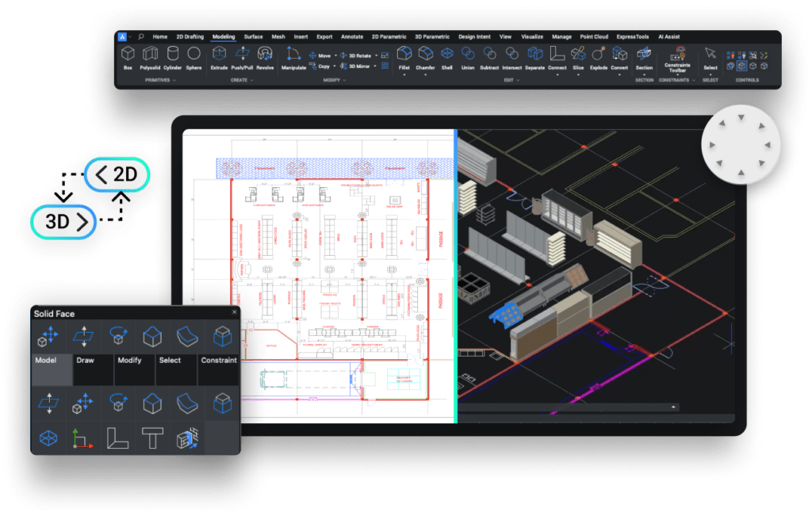Viewport: 812px width, 516px height.
Task: Launch the Manipulate tool
Action: click(x=293, y=57)
